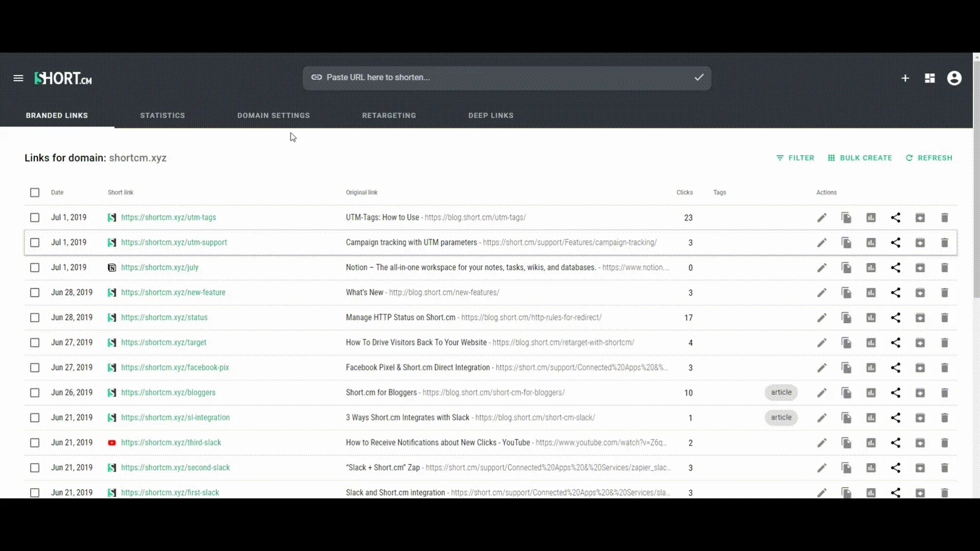Click the Tags column header
980x551 pixels.
click(x=720, y=192)
